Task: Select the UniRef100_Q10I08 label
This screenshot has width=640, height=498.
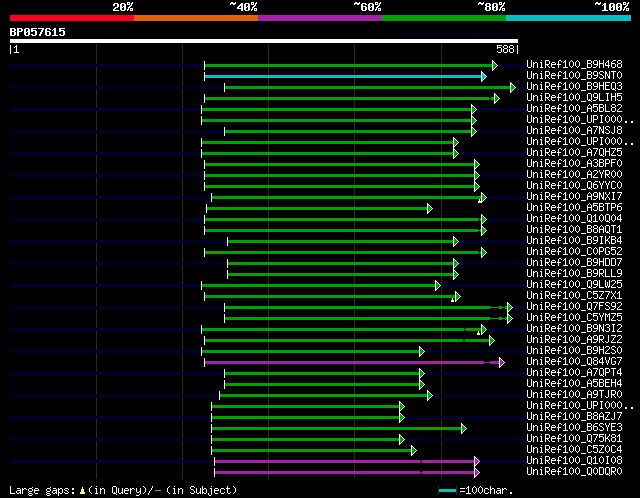Action: 574,461
